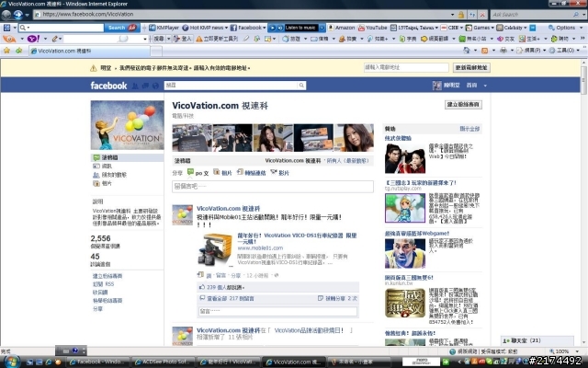Like the Mobile01 post with the 讚 link
This screenshot has height=368, width=588.
point(209,276)
